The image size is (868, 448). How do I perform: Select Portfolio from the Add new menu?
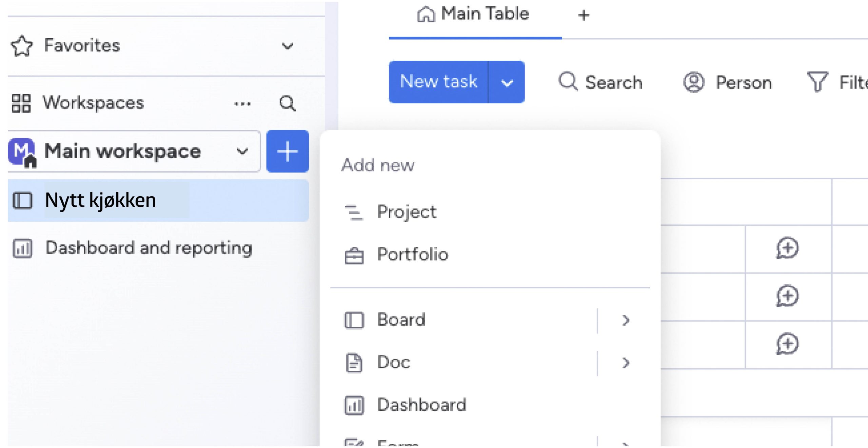tap(412, 255)
